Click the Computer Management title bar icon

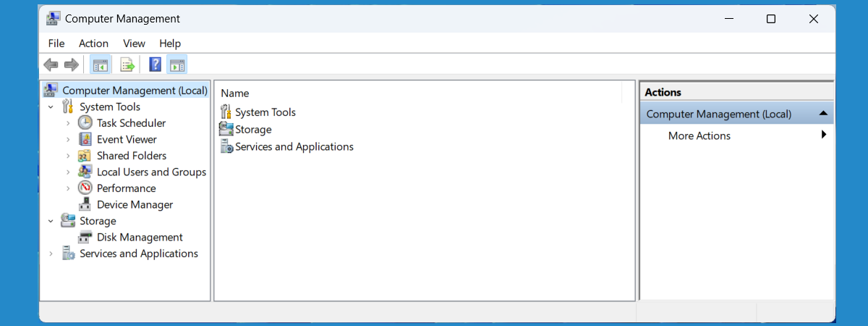click(54, 18)
